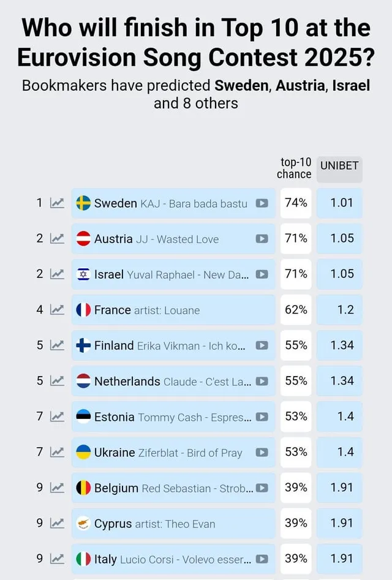
Task: Click the Cyprus Theo Evan entry
Action: [173, 523]
